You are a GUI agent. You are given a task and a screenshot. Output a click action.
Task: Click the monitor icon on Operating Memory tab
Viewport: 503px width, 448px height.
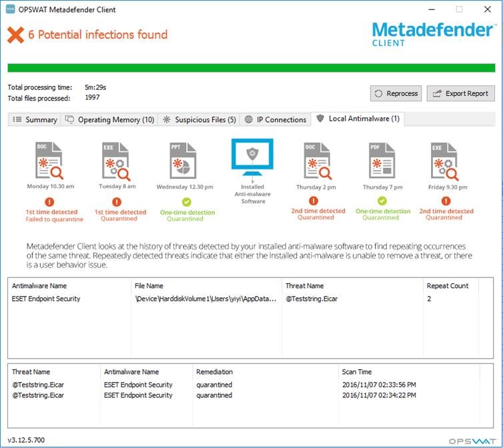69,119
